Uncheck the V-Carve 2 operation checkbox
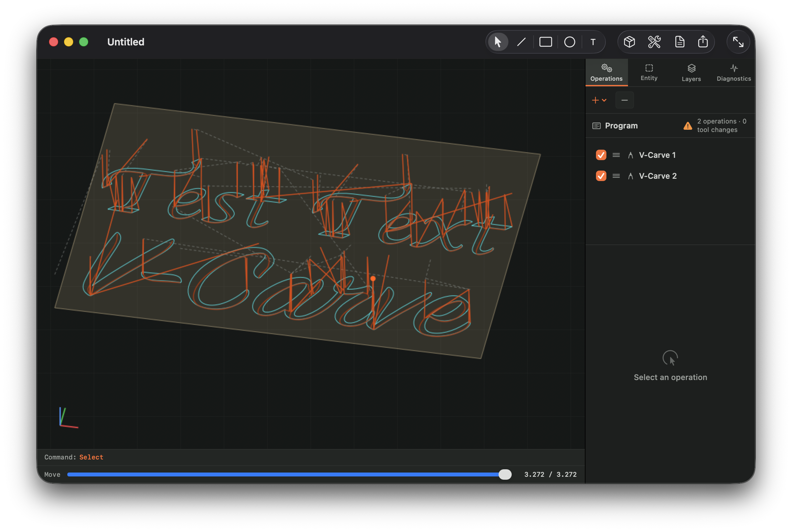 tap(601, 176)
